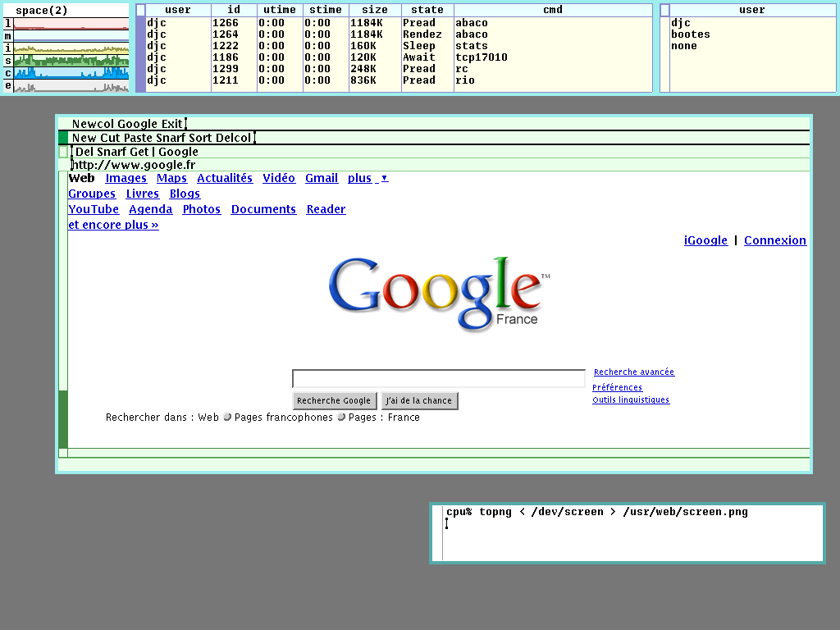Click the filled green column tag box
The height and width of the screenshot is (630, 840).
pyautogui.click(x=63, y=138)
